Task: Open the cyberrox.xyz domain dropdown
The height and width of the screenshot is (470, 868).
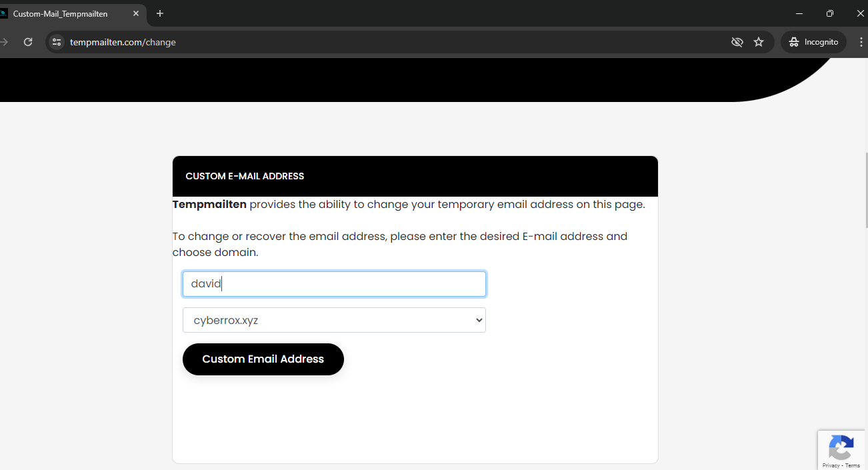Action: point(334,320)
